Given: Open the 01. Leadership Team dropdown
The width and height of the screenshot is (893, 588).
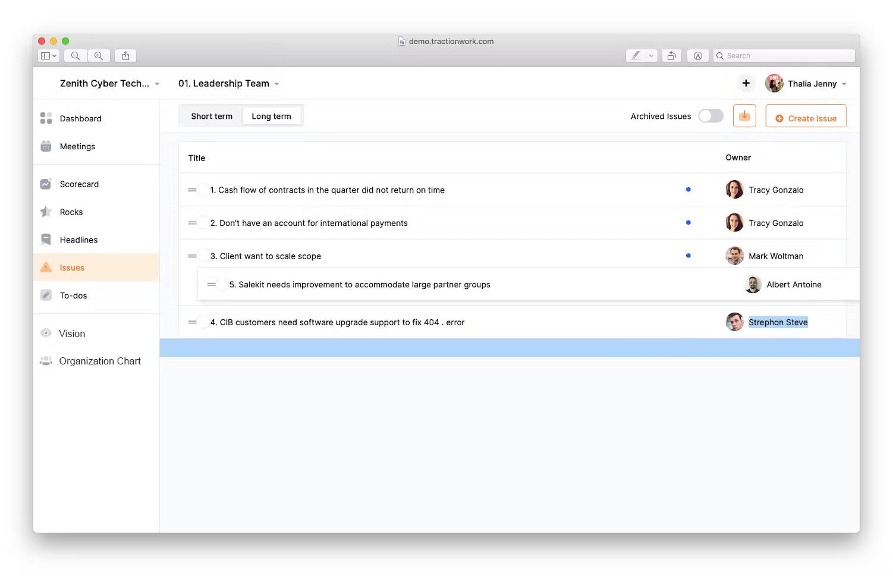Looking at the screenshot, I should tap(228, 83).
